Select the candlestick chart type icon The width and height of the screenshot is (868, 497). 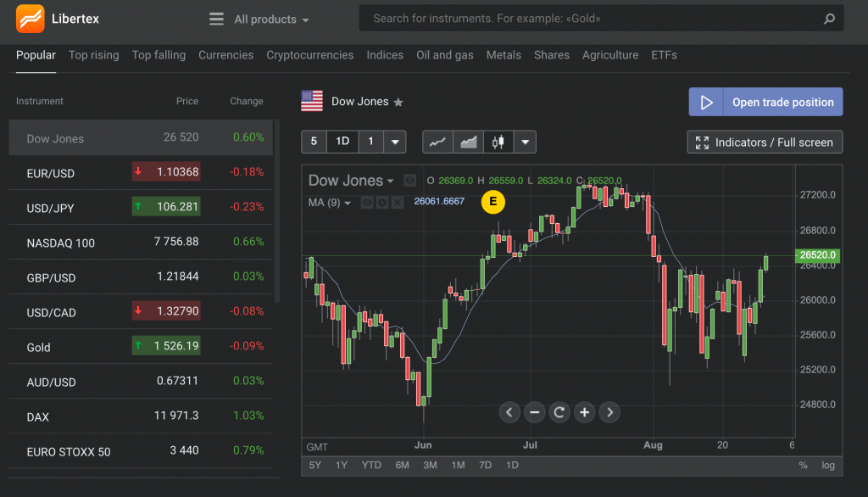498,142
